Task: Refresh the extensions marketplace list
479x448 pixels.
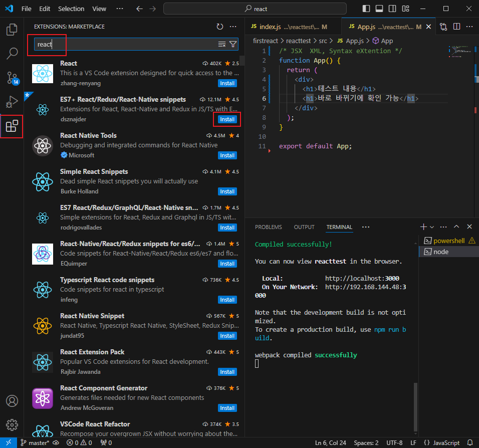Action: [219, 27]
